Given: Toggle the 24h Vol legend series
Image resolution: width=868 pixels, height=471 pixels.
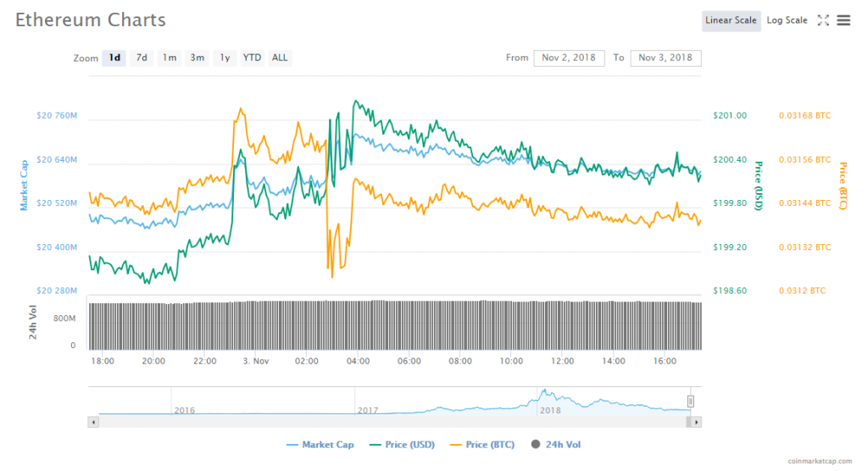Looking at the screenshot, I should pyautogui.click(x=556, y=445).
